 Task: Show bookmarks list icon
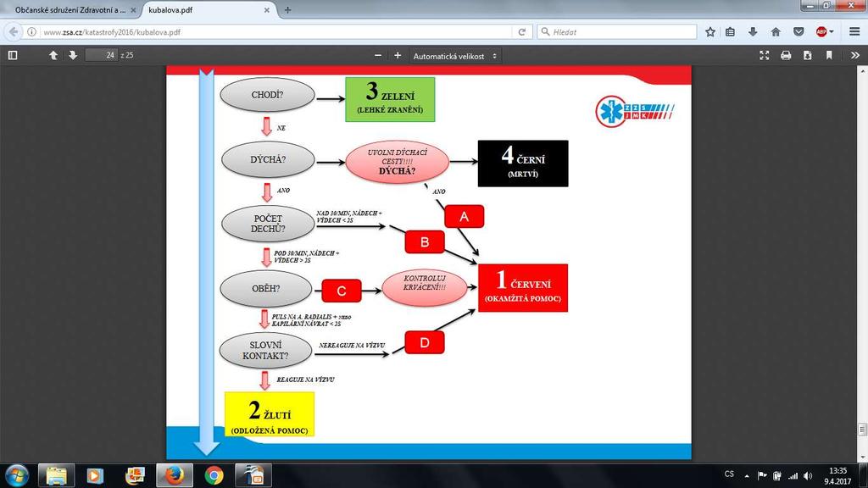point(730,32)
